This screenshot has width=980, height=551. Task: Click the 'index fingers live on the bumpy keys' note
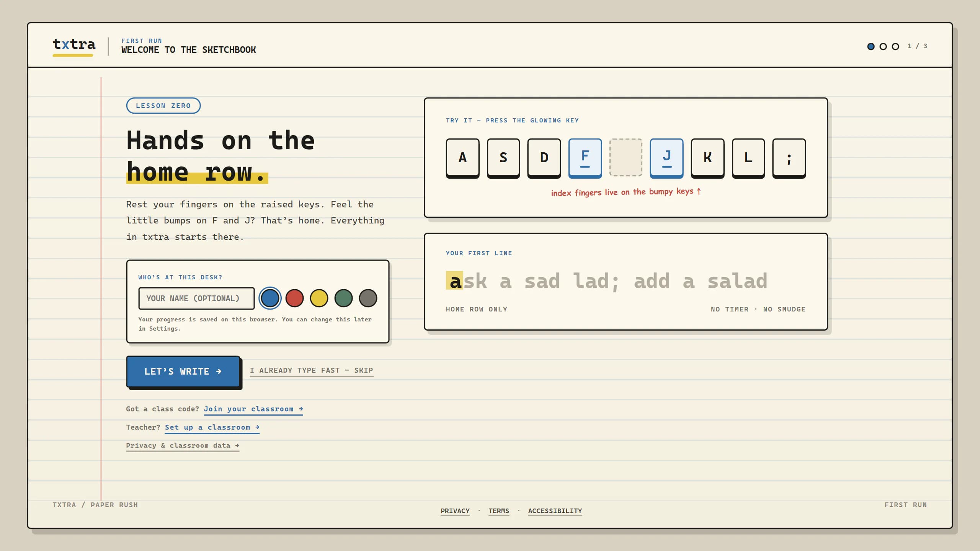(x=626, y=192)
